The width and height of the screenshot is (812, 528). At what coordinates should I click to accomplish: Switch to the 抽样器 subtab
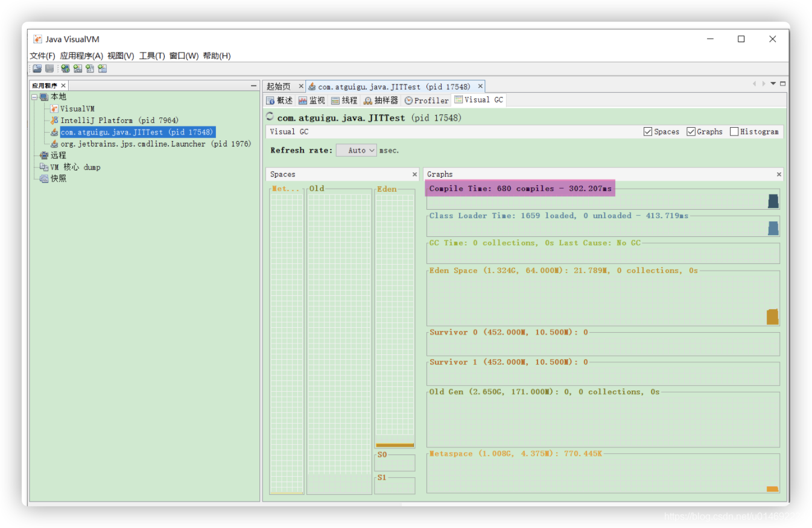point(381,101)
